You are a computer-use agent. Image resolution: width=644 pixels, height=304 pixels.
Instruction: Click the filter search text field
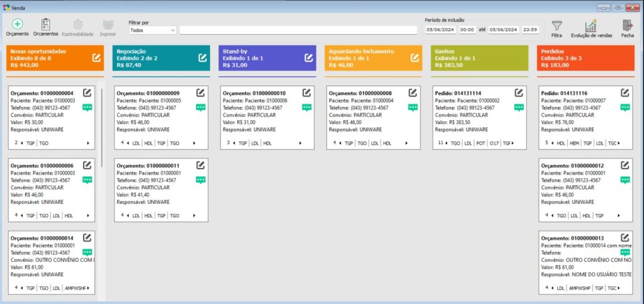point(298,30)
